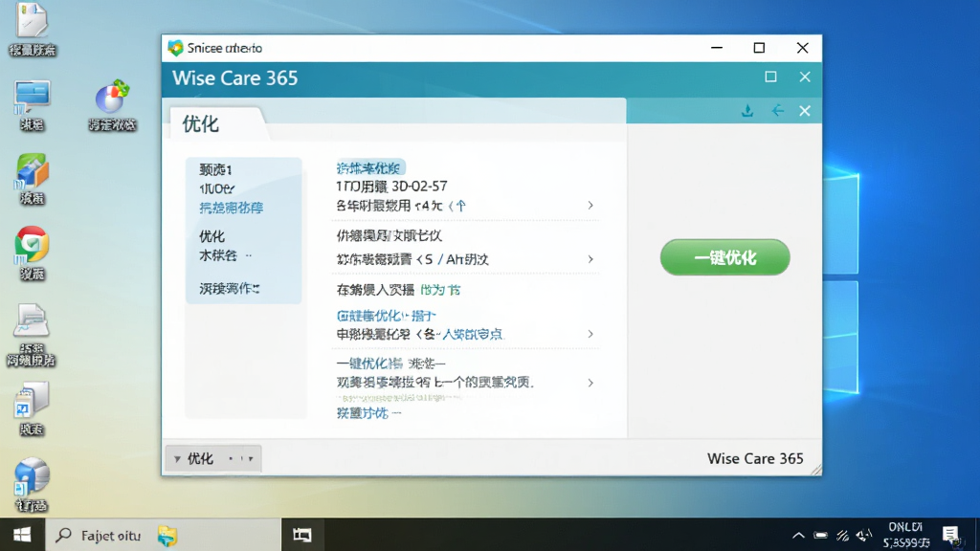Click the volume icon in system tray
The image size is (980, 551).
[x=864, y=536]
